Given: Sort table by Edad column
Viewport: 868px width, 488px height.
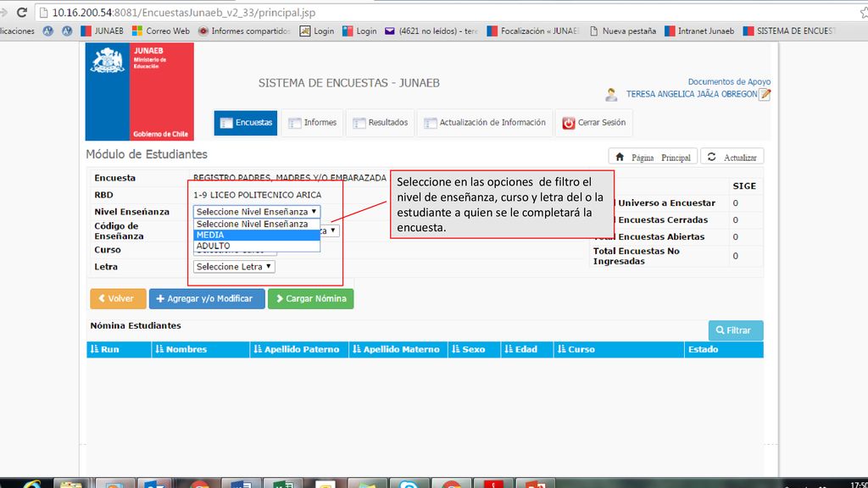Looking at the screenshot, I should (x=527, y=349).
